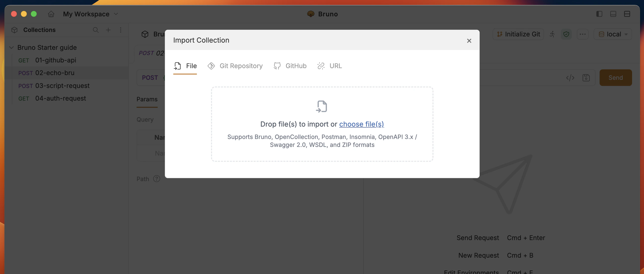644x274 pixels.
Task: Open the more options (ellipsis) menu near local
Action: [x=583, y=34]
